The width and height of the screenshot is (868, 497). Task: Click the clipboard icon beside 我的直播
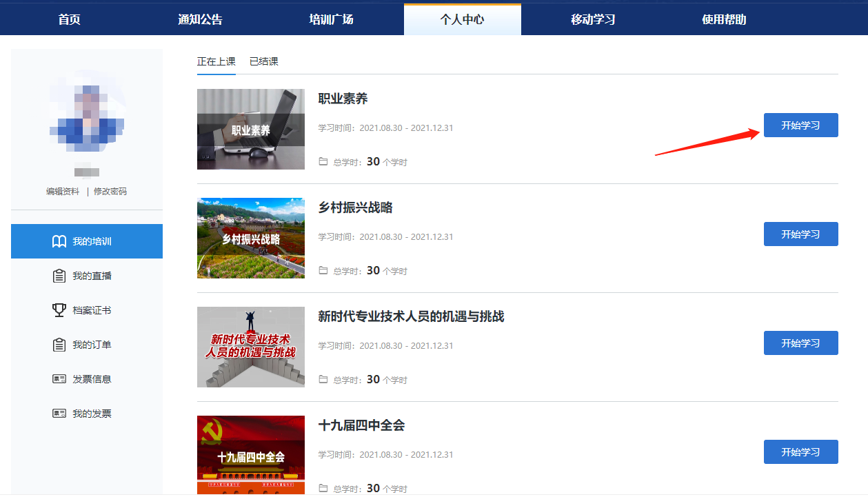click(x=59, y=276)
